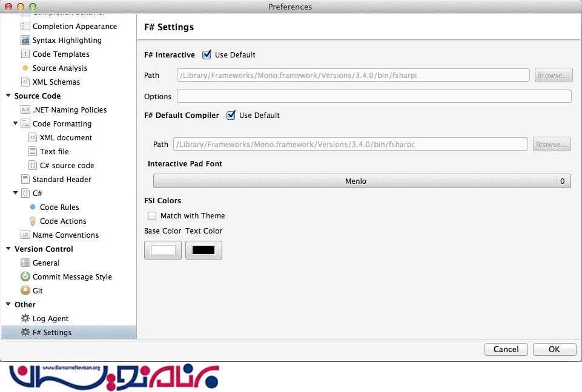Click the orange Source Analysis dot icon
The image size is (582, 392).
tap(25, 68)
